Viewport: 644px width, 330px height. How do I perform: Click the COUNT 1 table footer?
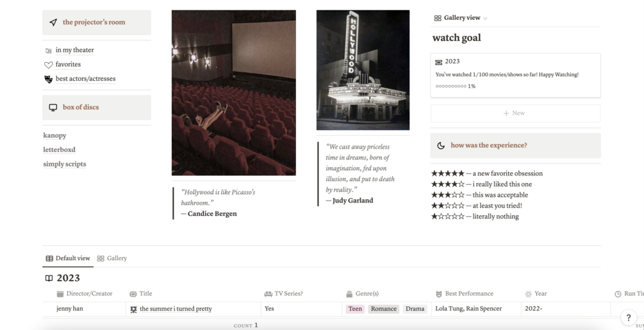(x=245, y=326)
